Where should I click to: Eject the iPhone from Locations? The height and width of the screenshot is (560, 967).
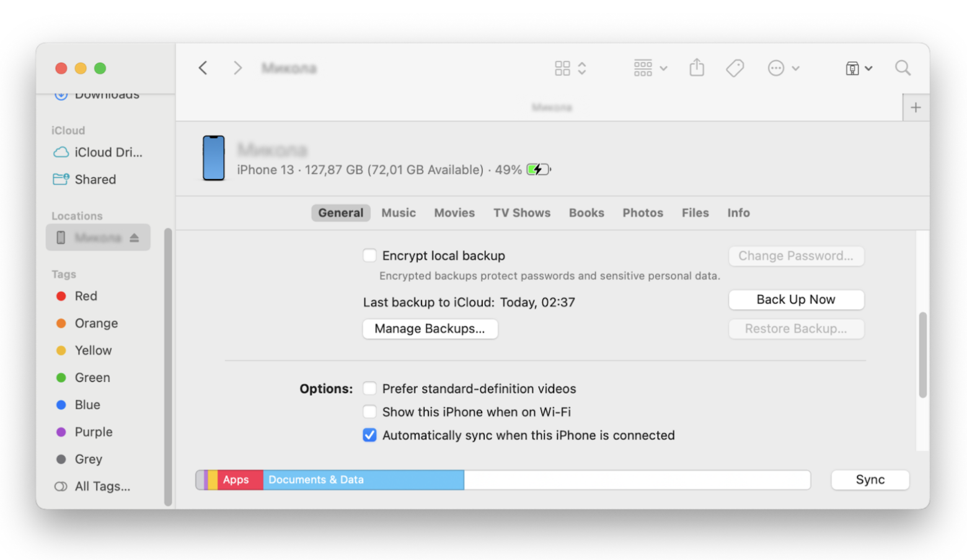135,238
